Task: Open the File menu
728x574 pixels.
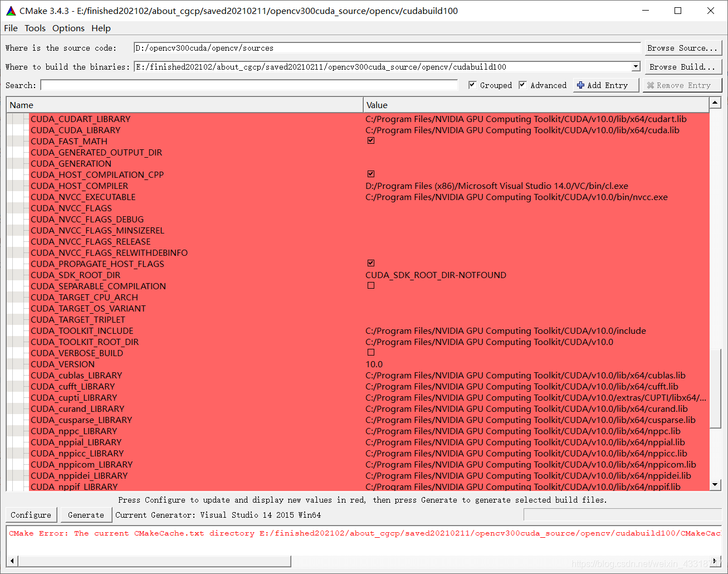Action: point(11,28)
